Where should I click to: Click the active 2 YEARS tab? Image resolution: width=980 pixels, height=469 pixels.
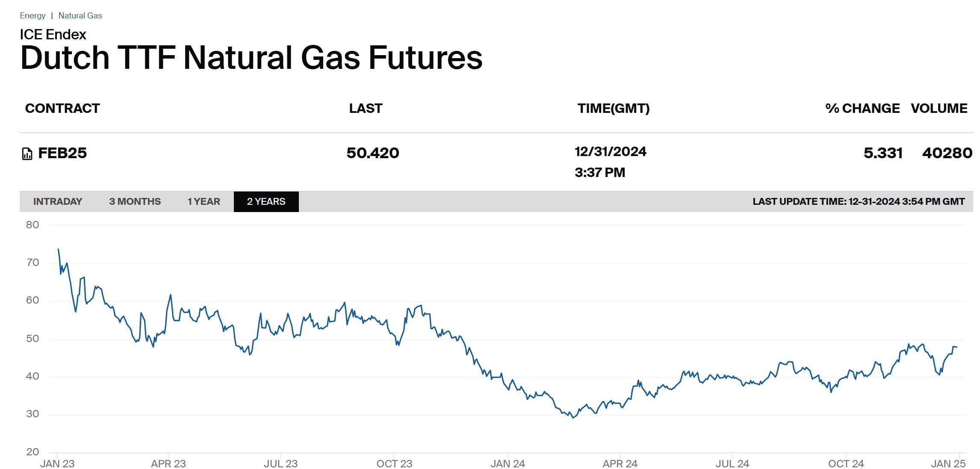[x=266, y=201]
